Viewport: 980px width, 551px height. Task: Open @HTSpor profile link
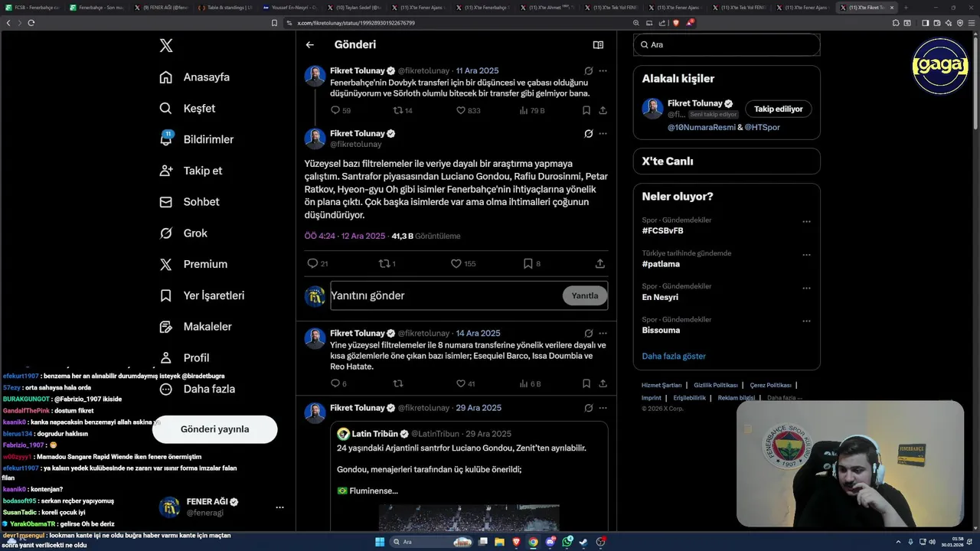click(x=763, y=127)
